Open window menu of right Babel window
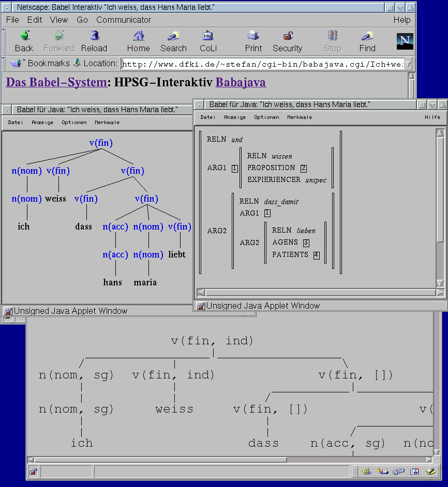 coord(199,104)
